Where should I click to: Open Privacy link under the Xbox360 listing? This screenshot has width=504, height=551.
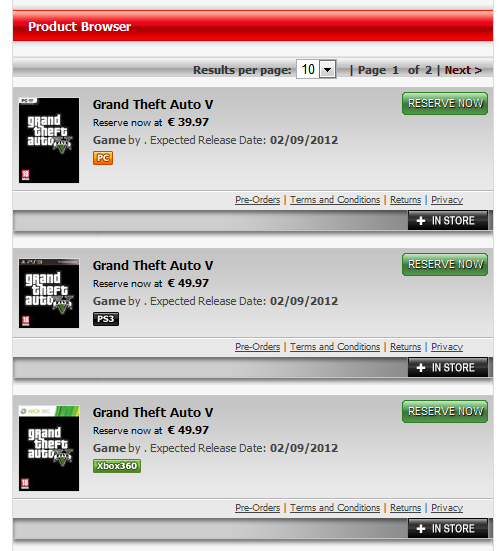pyautogui.click(x=447, y=507)
